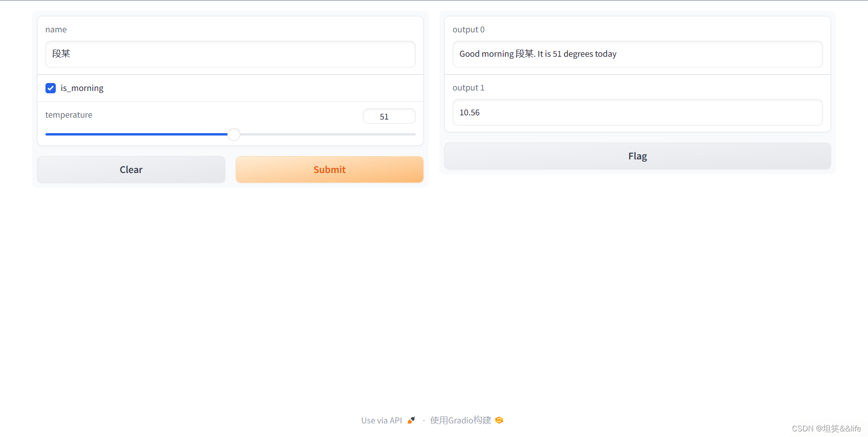Click the name label above input

[x=56, y=30]
